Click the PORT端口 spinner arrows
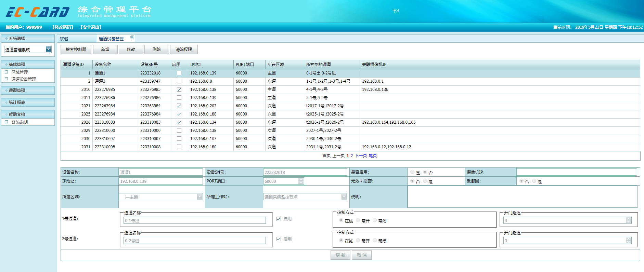The height and width of the screenshot is (272, 644). (301, 181)
